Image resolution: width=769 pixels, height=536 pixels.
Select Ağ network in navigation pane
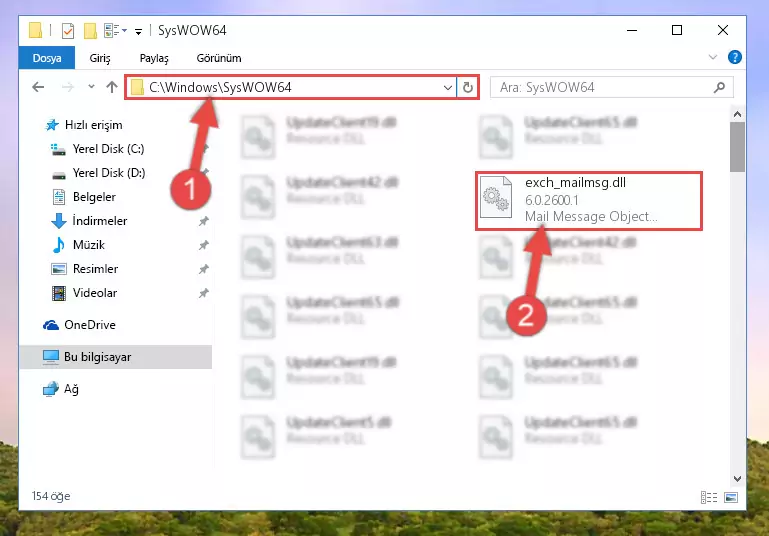pyautogui.click(x=71, y=389)
